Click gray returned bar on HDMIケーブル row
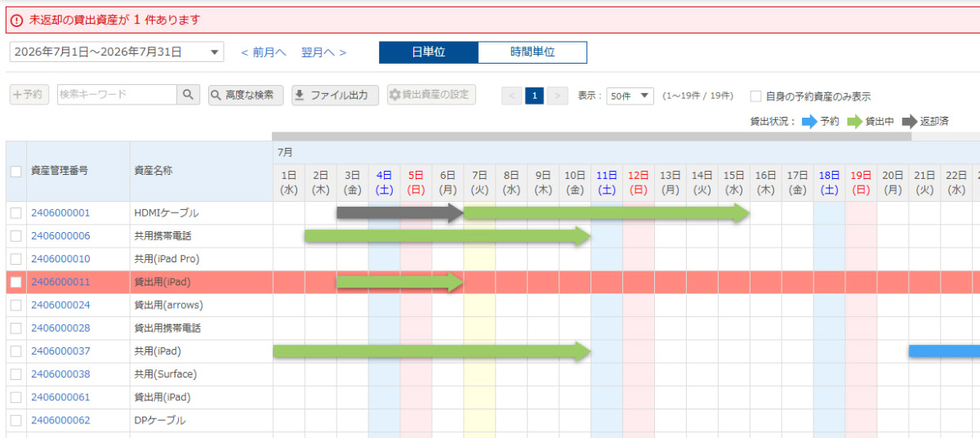 (400, 213)
